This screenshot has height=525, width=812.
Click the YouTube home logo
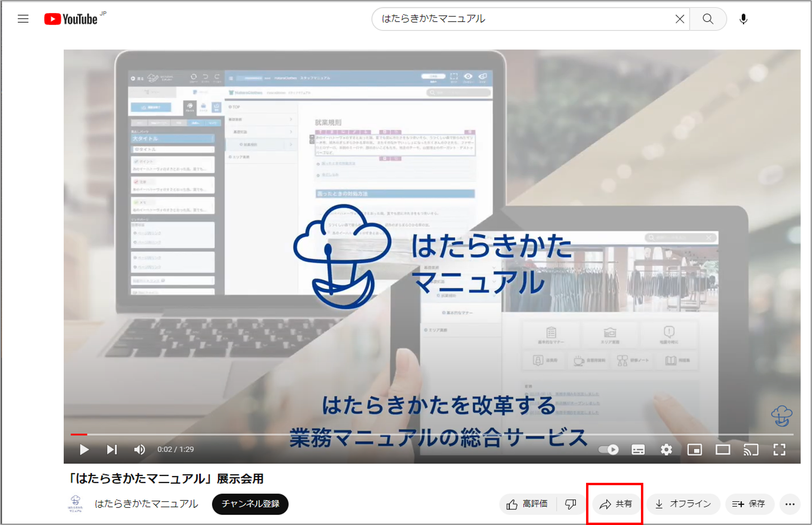pos(71,19)
